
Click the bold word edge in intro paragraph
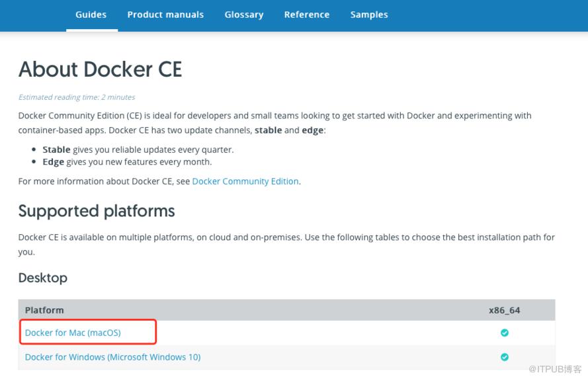(313, 130)
